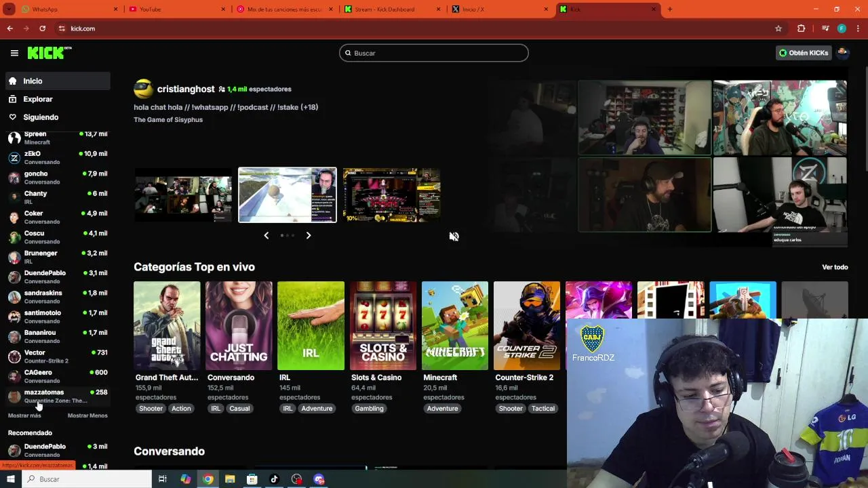Open Counter-Strike 2 category card
This screenshot has width=868, height=488.
(x=527, y=326)
